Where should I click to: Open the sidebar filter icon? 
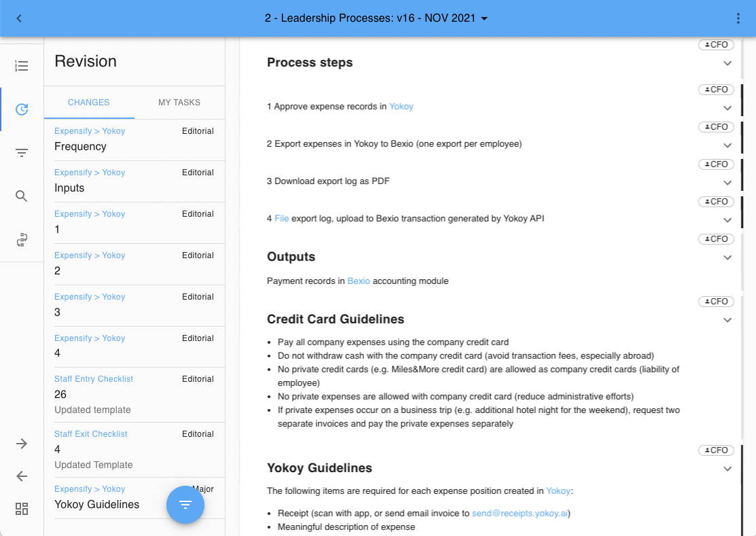(22, 153)
